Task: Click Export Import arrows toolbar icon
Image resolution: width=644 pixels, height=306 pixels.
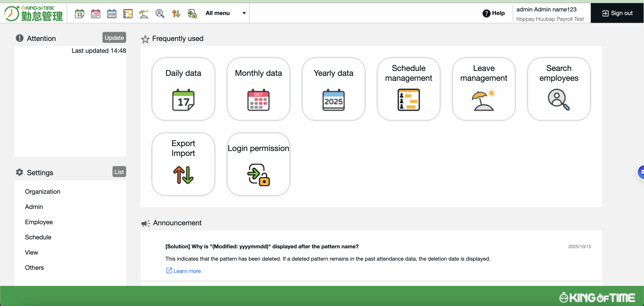Action: (x=176, y=13)
